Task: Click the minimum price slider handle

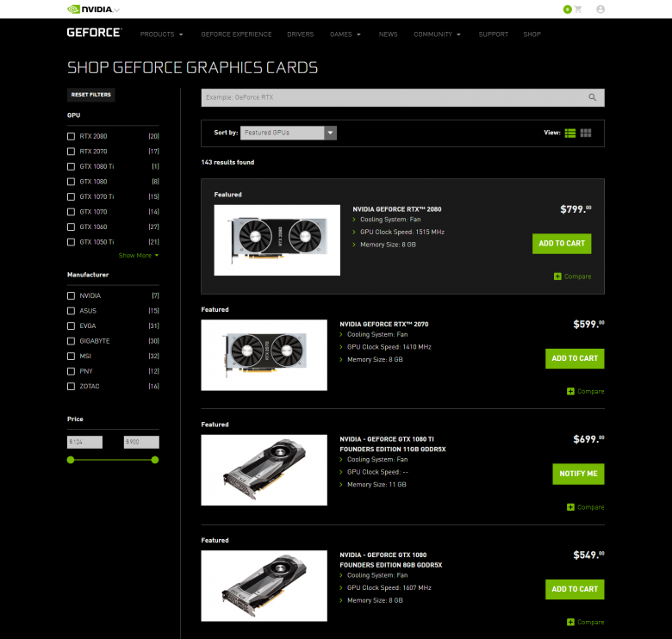Action: click(x=71, y=460)
